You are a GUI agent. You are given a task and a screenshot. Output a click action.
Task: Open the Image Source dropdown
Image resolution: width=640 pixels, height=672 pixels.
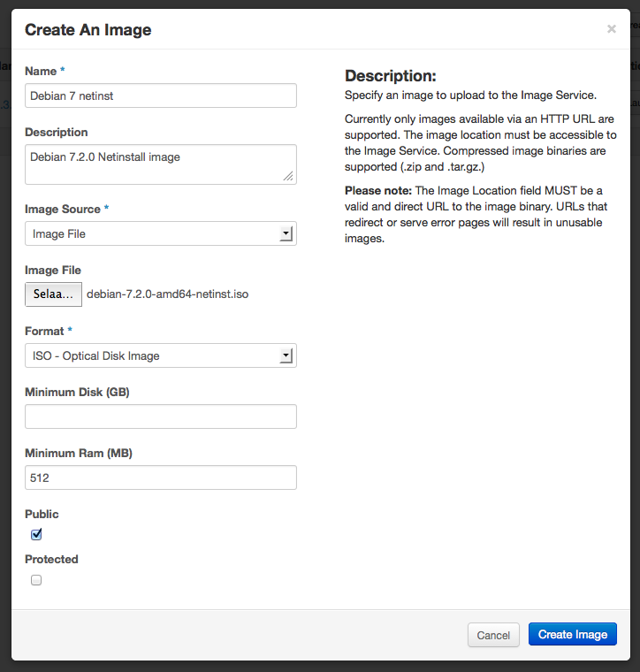coord(161,233)
